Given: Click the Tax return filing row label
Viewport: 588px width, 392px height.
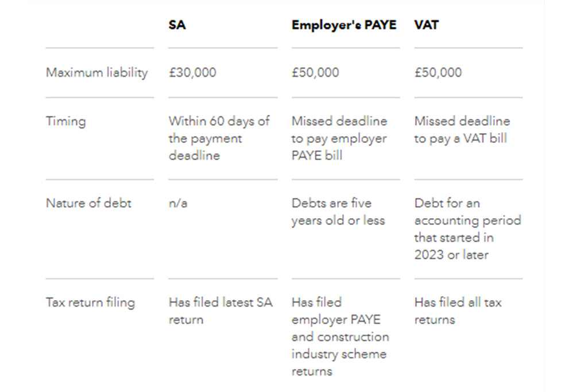Looking at the screenshot, I should click(90, 302).
